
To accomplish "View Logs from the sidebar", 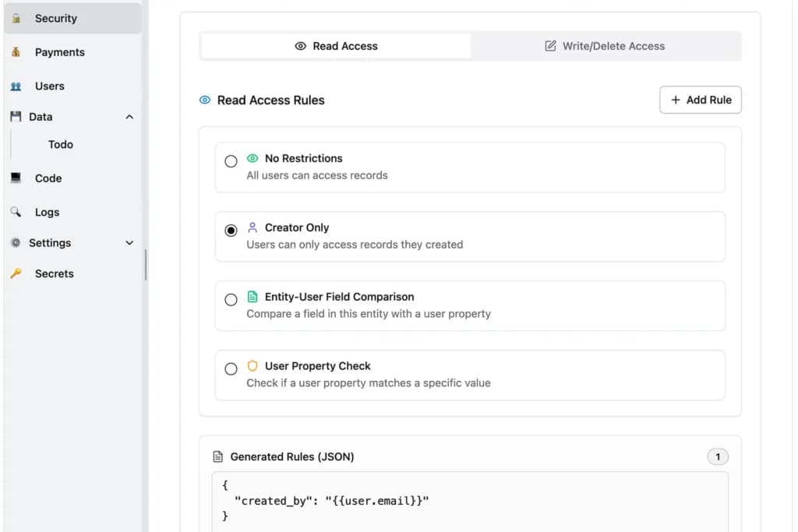I will 72,212.
